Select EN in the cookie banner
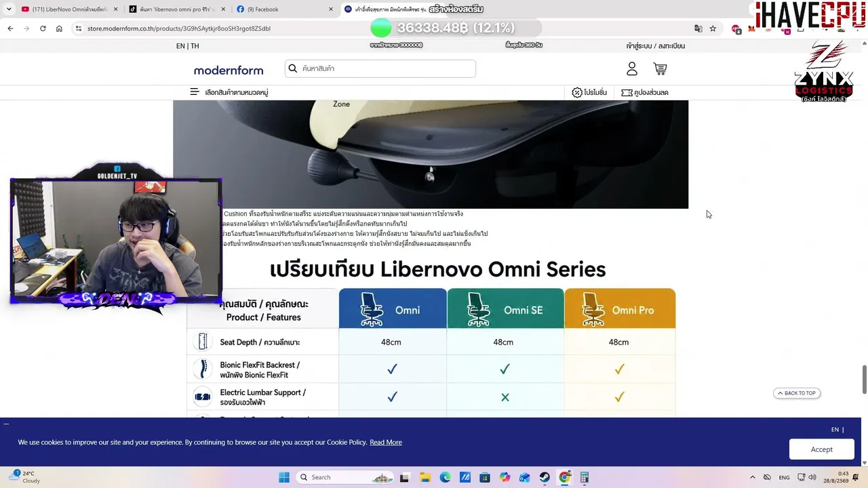Image resolution: width=868 pixels, height=488 pixels. coord(835,430)
